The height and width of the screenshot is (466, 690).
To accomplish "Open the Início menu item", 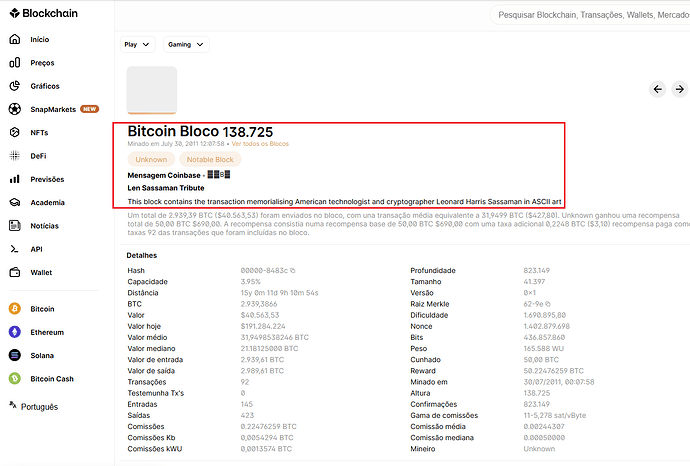I will pyautogui.click(x=40, y=39).
